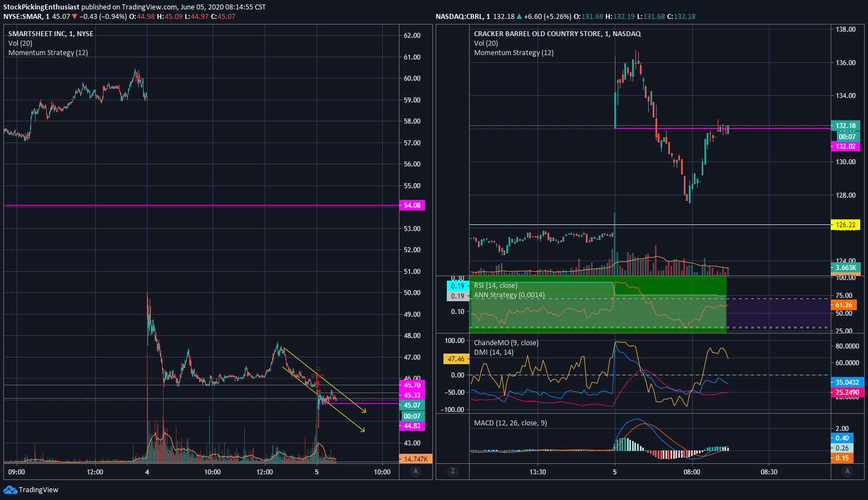
Task: Click the 50.00 price axis tick on Smartsheet chart
Action: coord(412,293)
